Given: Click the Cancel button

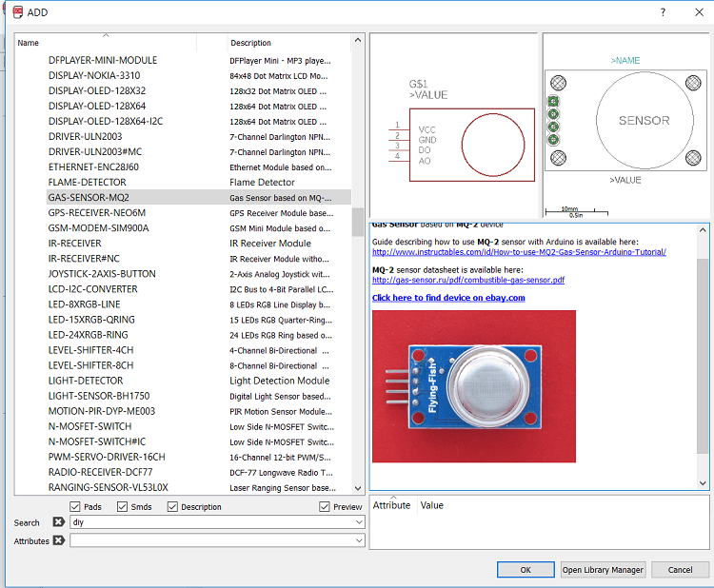Looking at the screenshot, I should point(680,570).
